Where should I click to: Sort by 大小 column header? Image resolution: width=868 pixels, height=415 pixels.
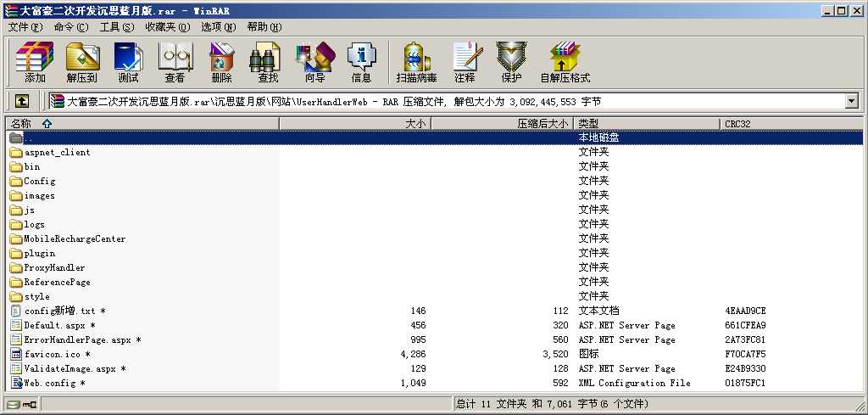[x=355, y=124]
